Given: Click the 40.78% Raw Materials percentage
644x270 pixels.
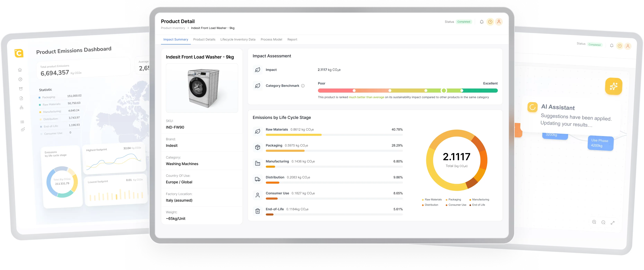Looking at the screenshot, I should pos(397,129).
